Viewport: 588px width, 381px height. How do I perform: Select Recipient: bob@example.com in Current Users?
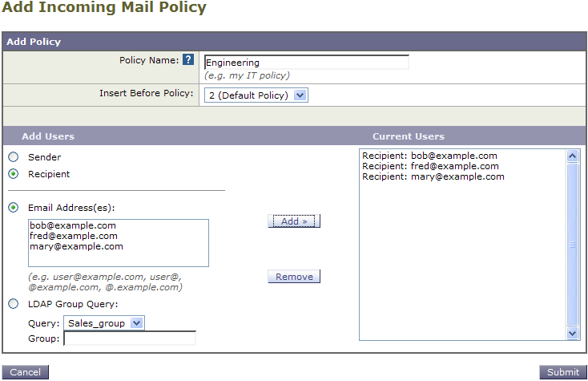(x=429, y=156)
